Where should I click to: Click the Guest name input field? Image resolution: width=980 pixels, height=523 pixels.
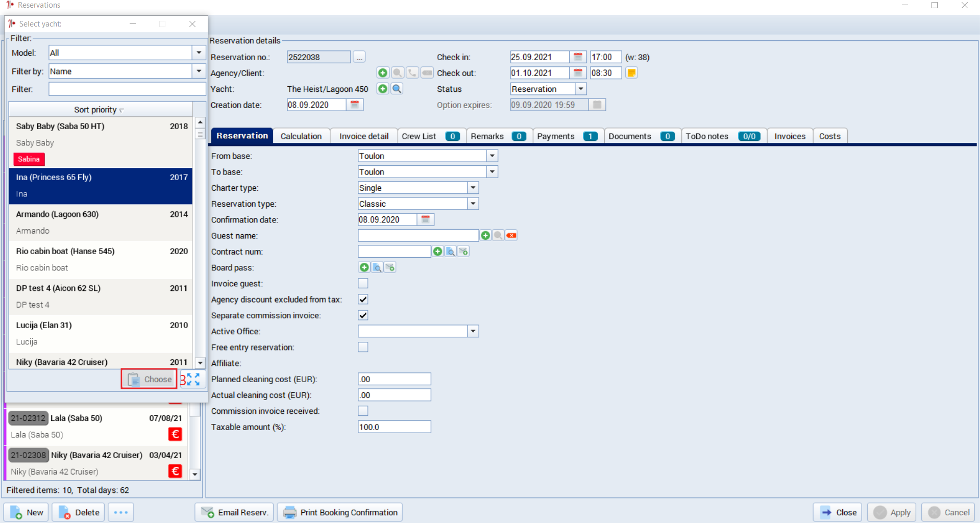pos(418,235)
